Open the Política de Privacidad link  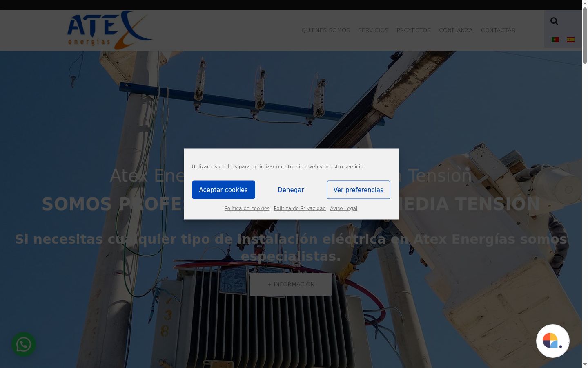(300, 209)
